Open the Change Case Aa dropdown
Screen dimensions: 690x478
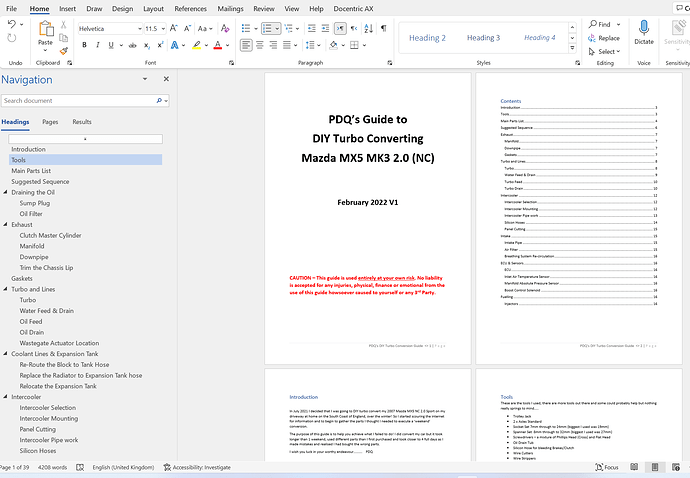(x=205, y=29)
